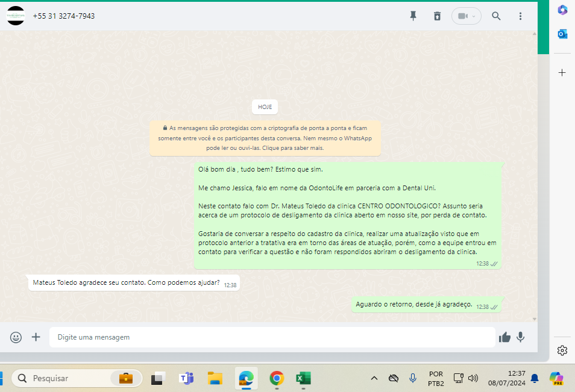
Task: Delete chat using the trash icon
Action: pyautogui.click(x=437, y=16)
